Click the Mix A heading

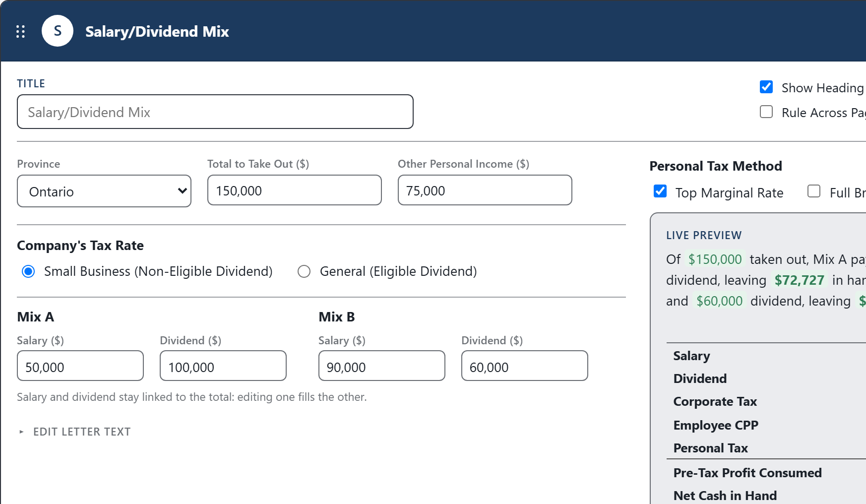click(36, 317)
